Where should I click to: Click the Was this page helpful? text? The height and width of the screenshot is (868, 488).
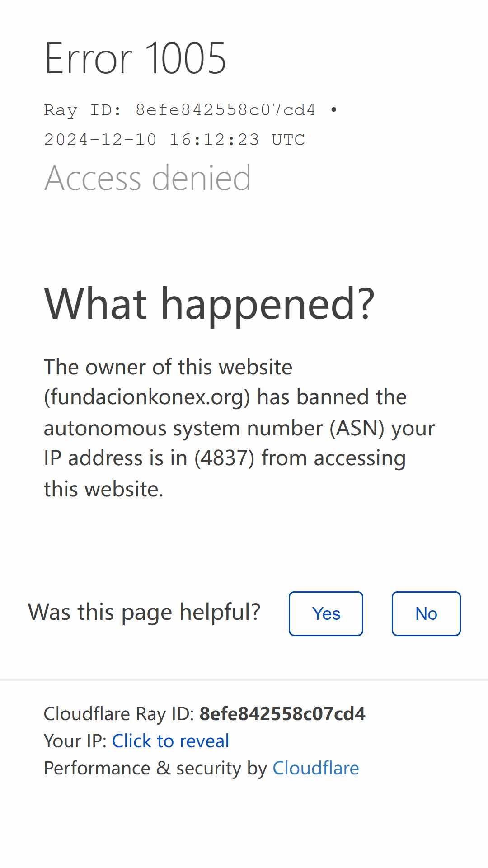(x=144, y=612)
